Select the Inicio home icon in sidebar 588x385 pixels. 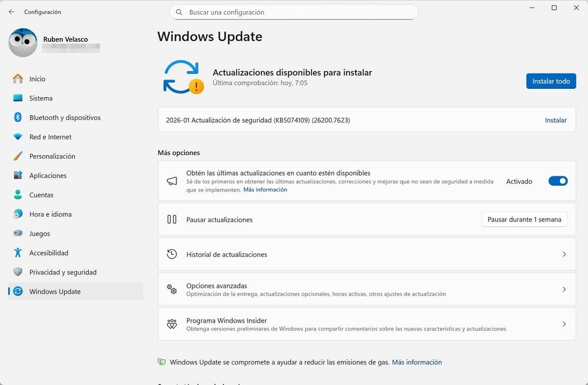(x=18, y=79)
